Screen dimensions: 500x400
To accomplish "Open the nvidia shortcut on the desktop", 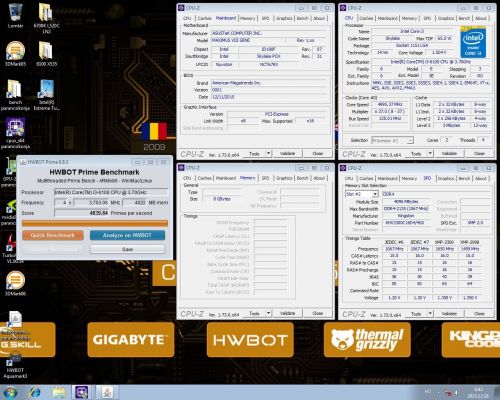I will [x=8, y=212].
